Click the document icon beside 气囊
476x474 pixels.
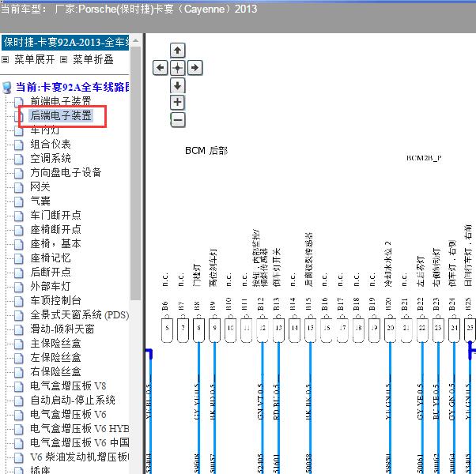18,201
